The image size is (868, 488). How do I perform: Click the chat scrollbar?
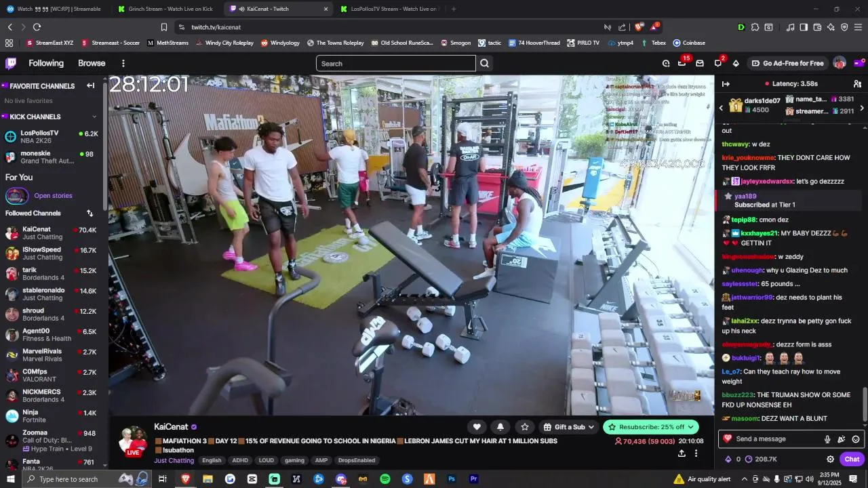(x=864, y=404)
